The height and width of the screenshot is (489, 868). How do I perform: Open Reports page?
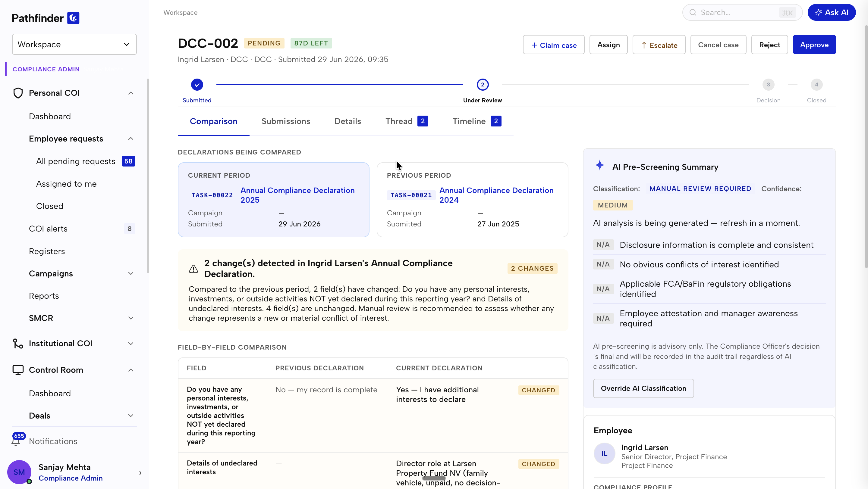click(x=44, y=296)
